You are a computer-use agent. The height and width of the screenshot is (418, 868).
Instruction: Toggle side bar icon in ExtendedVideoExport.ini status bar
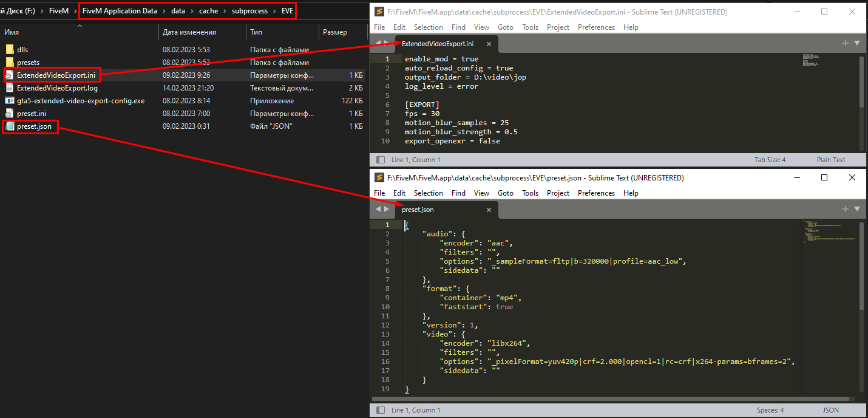tap(381, 160)
